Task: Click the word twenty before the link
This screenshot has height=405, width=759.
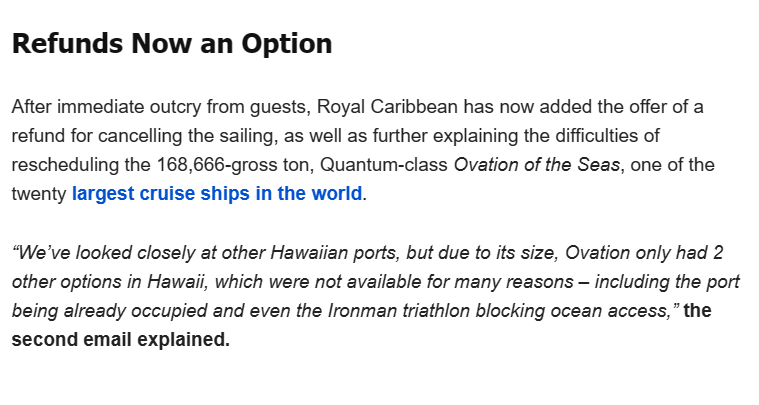Action: coord(39,194)
